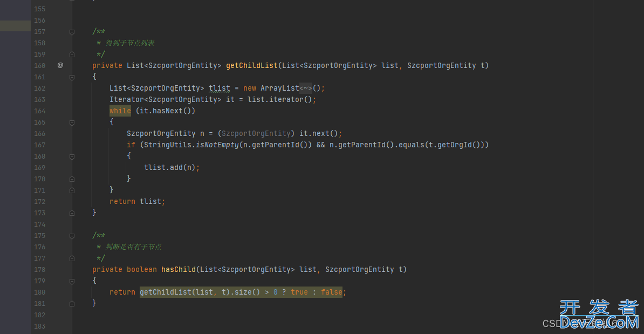This screenshot has width=644, height=334.
Task: Click parameter t in getChildList signature
Action: [483, 65]
